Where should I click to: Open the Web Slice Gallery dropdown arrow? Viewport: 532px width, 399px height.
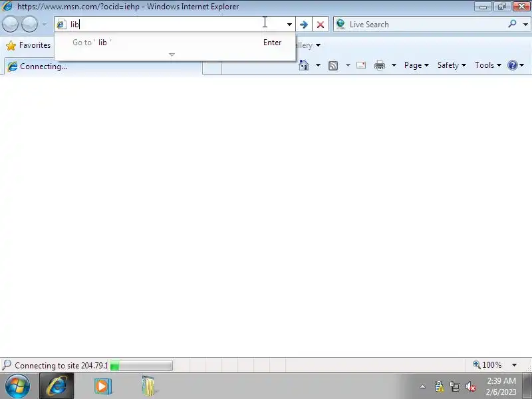click(319, 45)
